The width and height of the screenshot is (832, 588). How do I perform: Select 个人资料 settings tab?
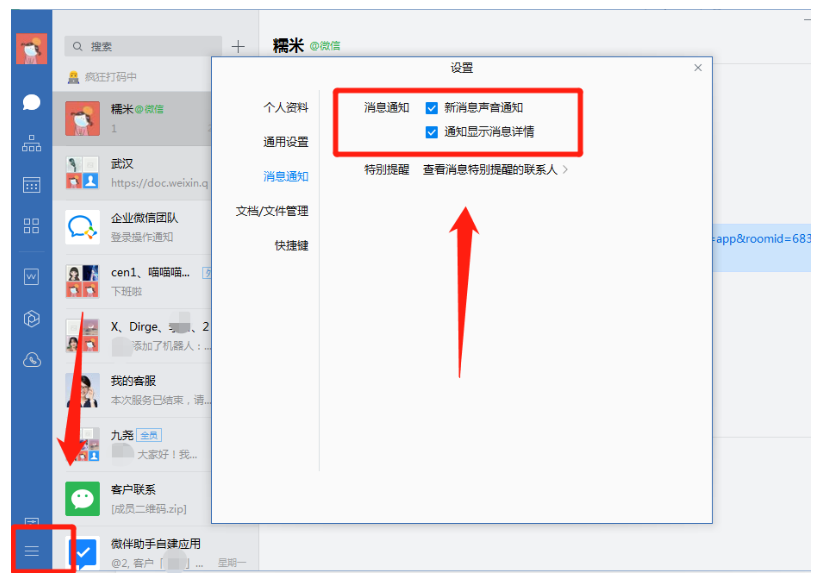(286, 108)
